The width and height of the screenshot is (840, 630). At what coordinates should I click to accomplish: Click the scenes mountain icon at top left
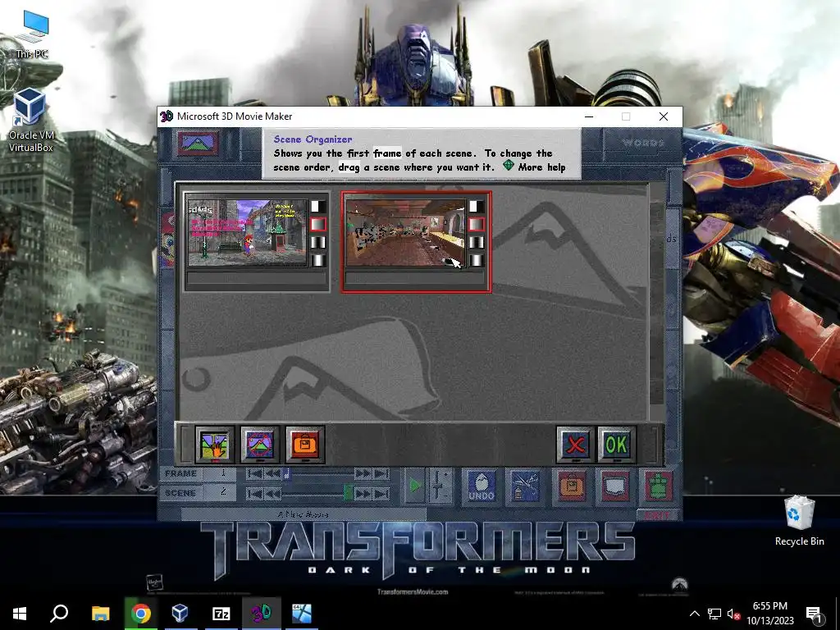[x=198, y=143]
